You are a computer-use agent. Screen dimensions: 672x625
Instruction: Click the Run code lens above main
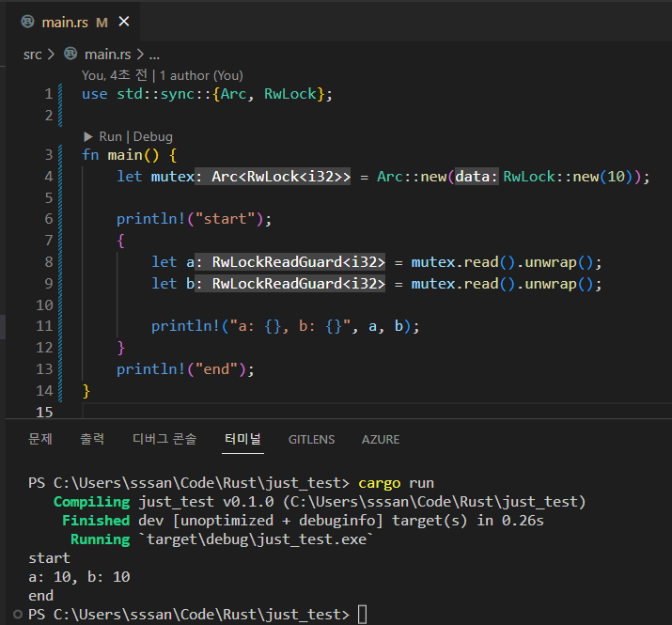coord(110,136)
